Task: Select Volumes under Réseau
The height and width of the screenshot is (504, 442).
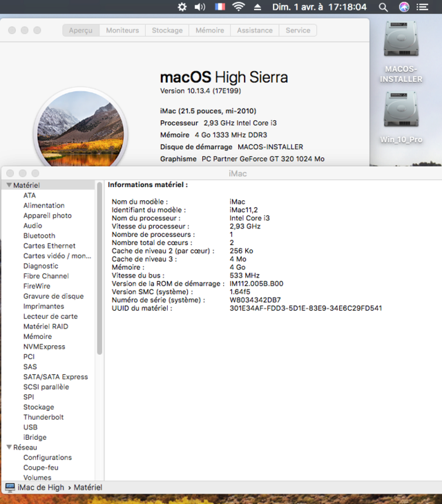Action: (37, 478)
